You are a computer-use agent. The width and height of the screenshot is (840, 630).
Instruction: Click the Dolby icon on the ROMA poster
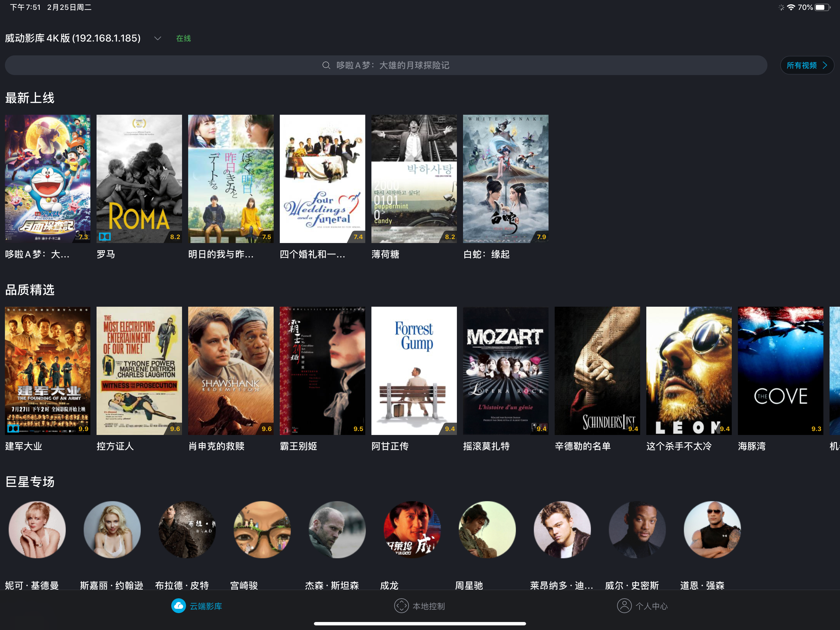[x=105, y=237]
